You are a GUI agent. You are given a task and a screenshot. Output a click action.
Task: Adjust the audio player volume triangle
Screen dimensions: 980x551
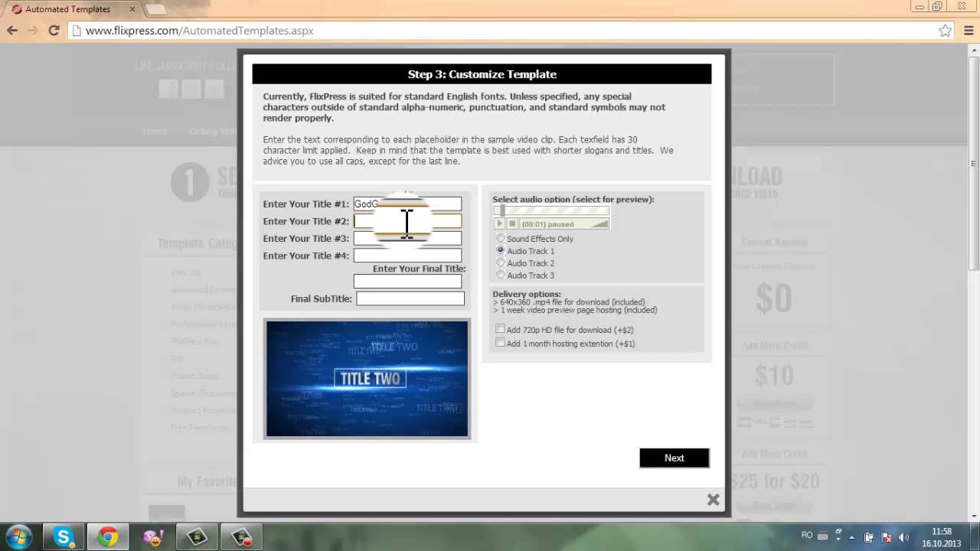(600, 224)
